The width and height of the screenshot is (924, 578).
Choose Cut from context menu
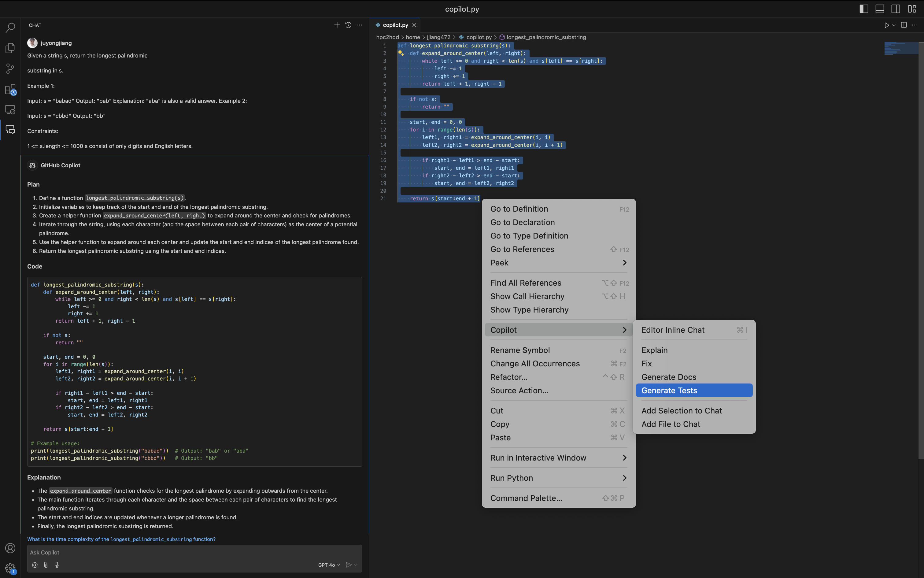558,410
